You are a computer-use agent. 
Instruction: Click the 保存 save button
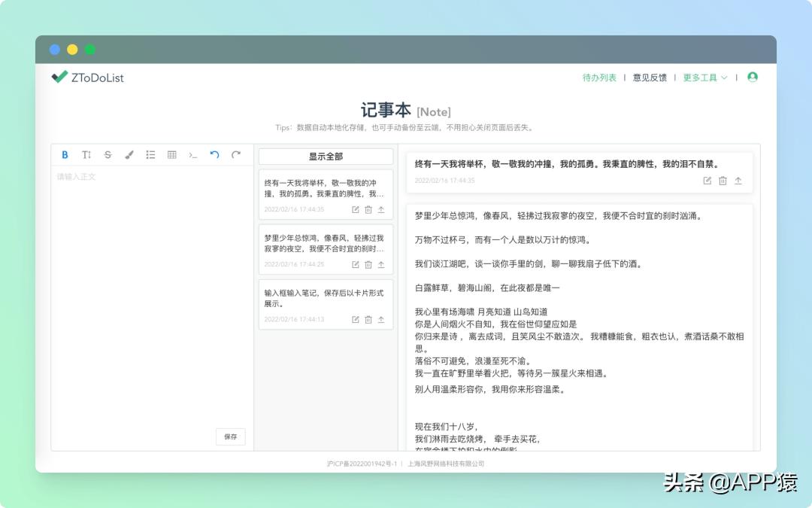point(230,437)
